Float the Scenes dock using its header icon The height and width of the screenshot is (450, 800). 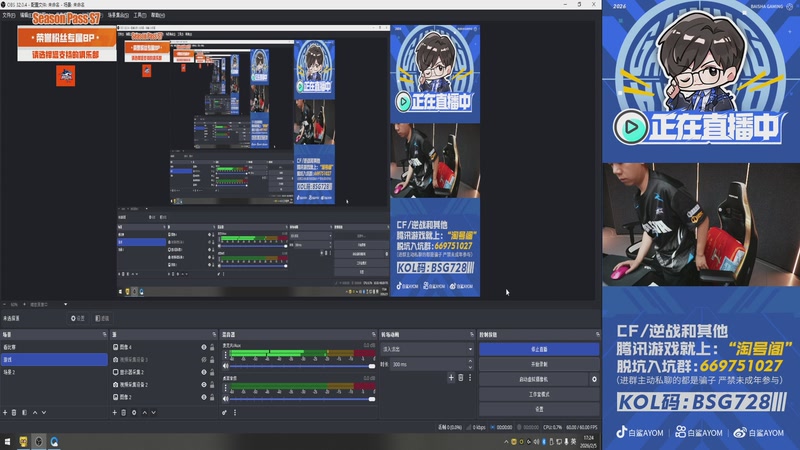tap(105, 335)
